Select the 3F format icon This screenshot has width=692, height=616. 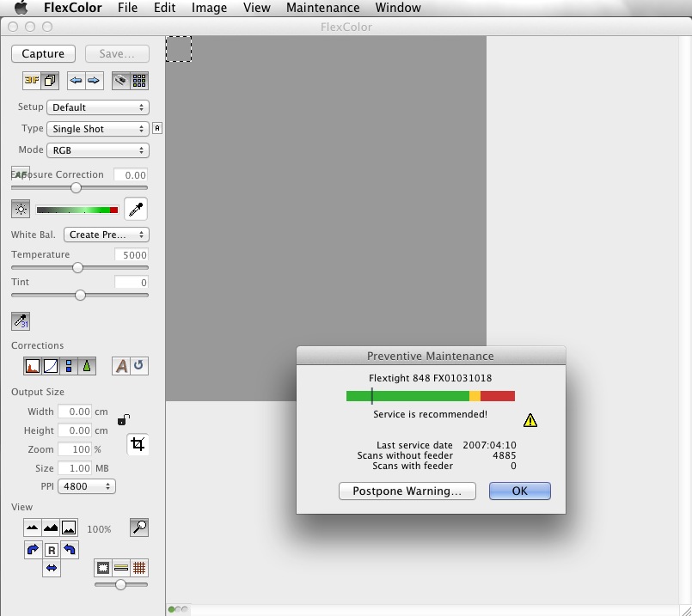tap(32, 81)
